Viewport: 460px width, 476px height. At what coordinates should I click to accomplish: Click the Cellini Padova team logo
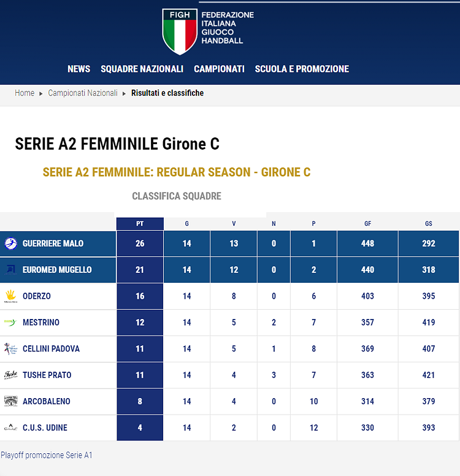tap(11, 349)
